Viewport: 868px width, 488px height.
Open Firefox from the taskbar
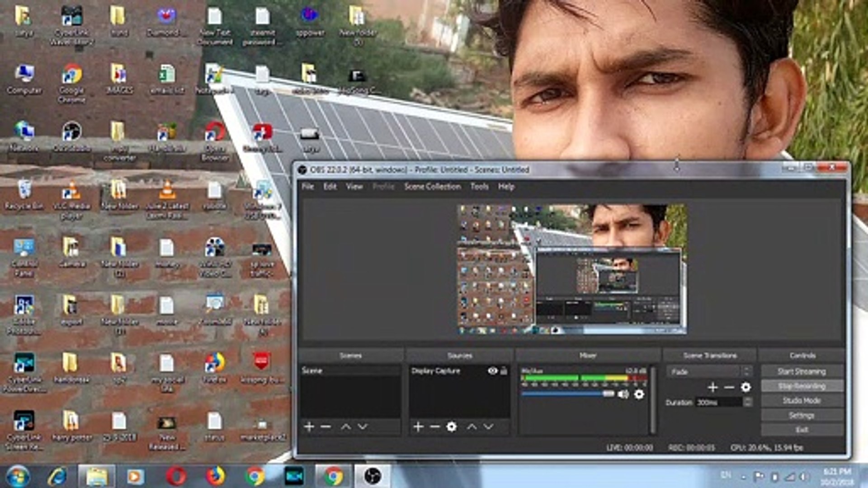(x=216, y=476)
